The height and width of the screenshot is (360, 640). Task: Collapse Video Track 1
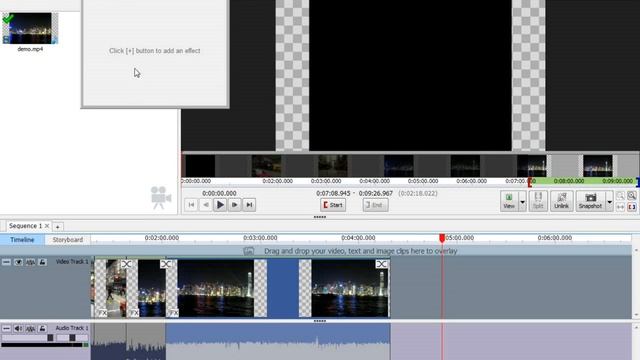[x=6, y=262]
